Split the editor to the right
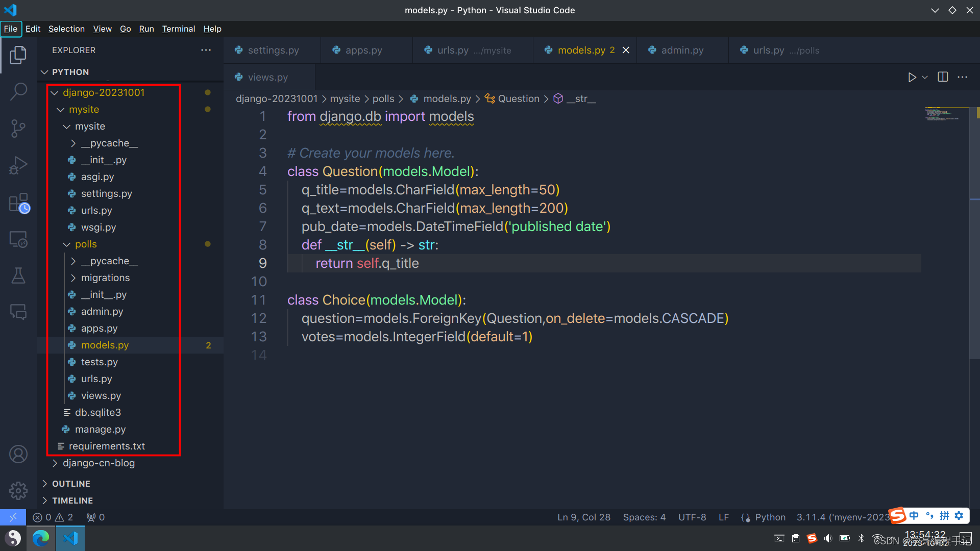The image size is (980, 551). coord(943,77)
